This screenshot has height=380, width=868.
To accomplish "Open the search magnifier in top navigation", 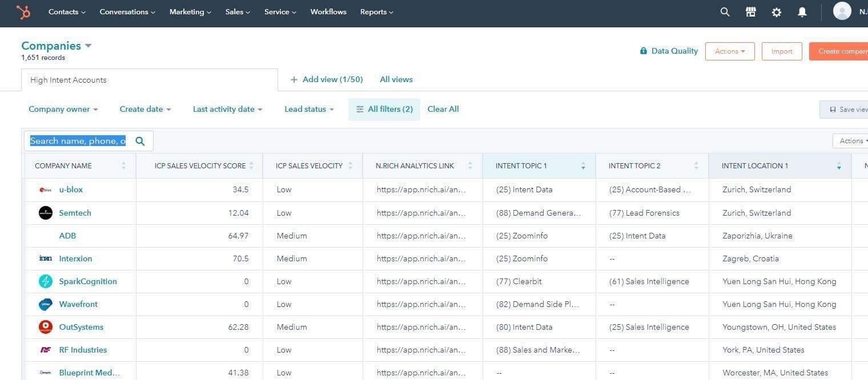I will pyautogui.click(x=725, y=12).
